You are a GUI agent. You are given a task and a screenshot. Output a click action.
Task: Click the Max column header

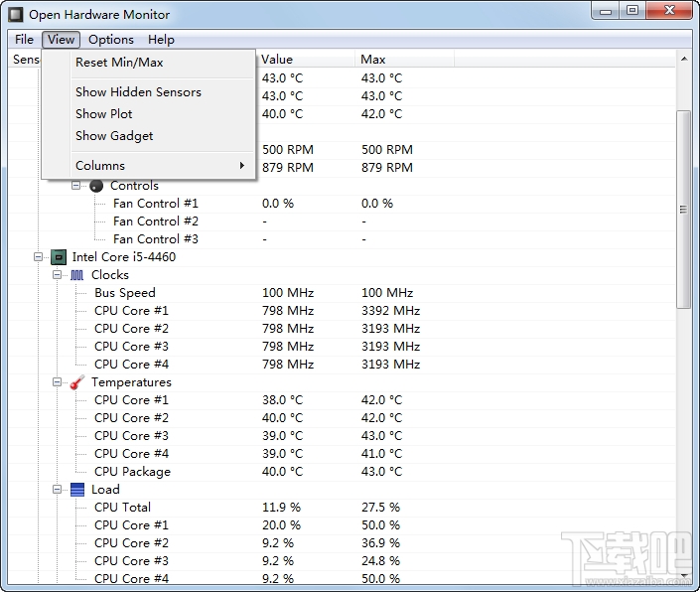tap(405, 60)
